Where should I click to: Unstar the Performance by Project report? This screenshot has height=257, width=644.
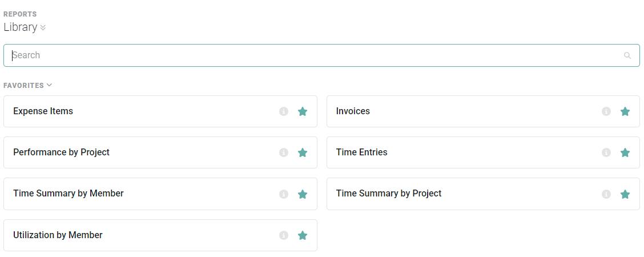click(303, 152)
